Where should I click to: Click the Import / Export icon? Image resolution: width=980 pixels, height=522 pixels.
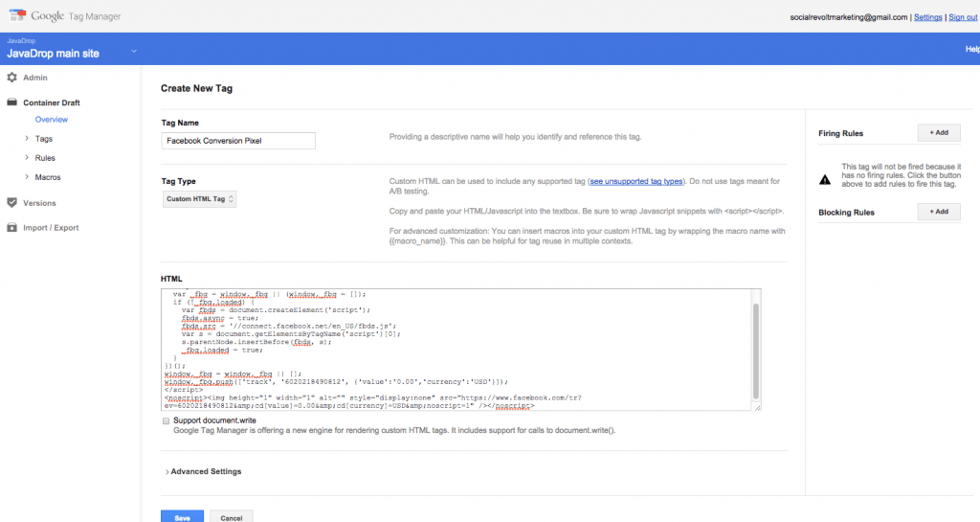tap(12, 228)
